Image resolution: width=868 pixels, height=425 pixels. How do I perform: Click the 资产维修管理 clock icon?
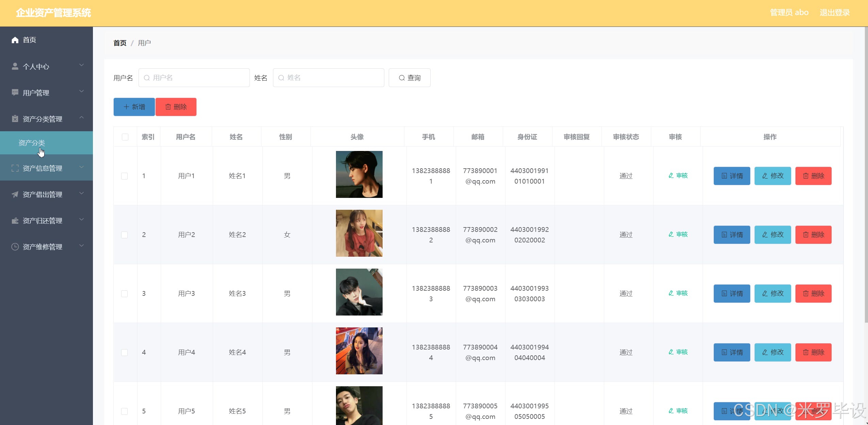click(x=15, y=247)
